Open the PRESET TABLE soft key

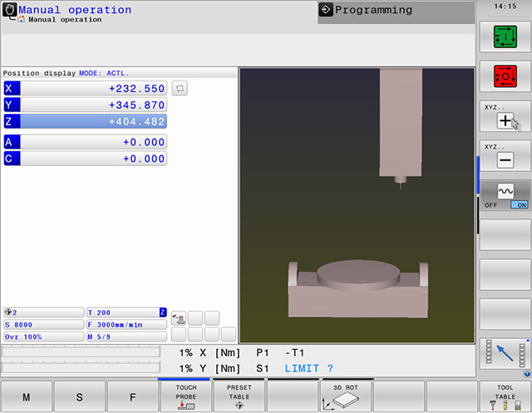[239, 397]
